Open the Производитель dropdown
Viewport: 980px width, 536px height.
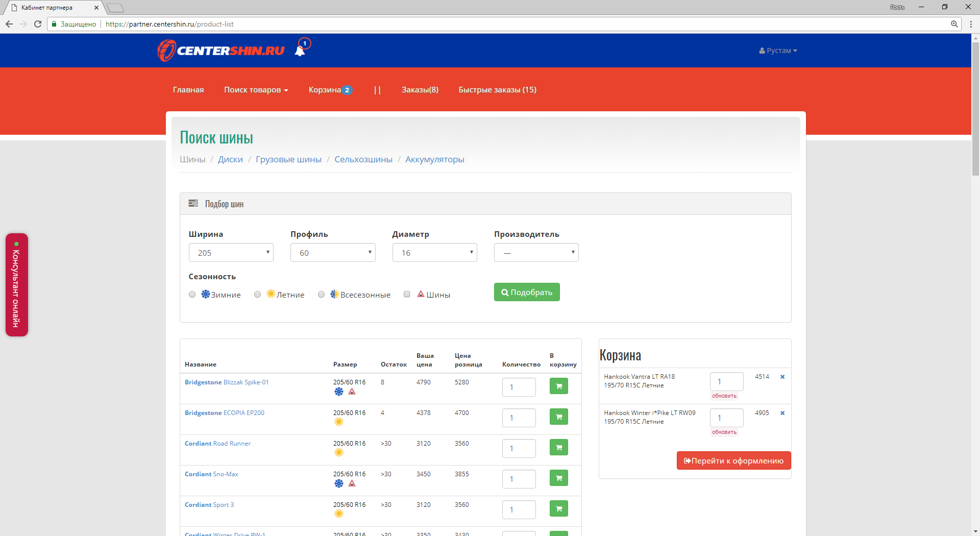click(x=536, y=253)
